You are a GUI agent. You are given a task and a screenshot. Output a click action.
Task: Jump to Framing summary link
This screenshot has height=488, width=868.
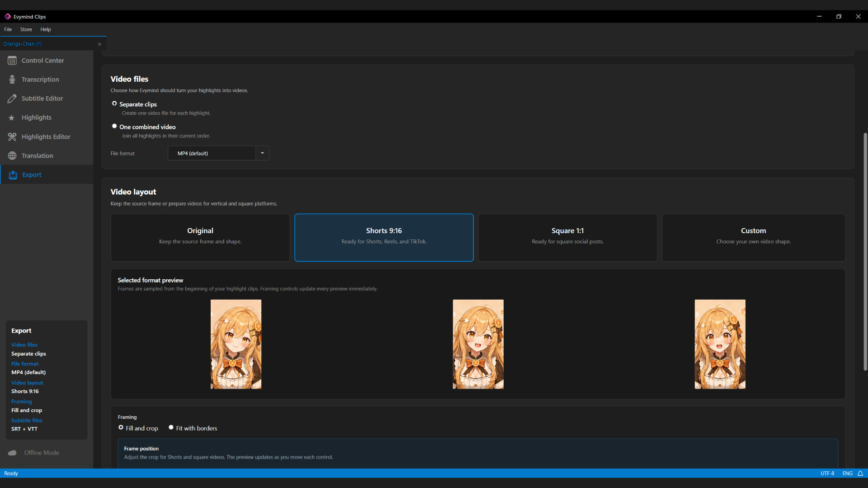coord(22,402)
